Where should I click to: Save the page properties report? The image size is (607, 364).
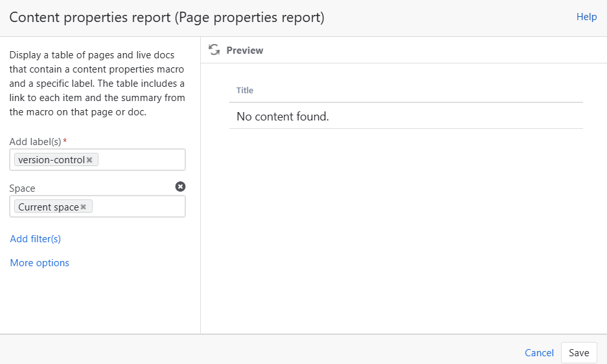pos(578,353)
